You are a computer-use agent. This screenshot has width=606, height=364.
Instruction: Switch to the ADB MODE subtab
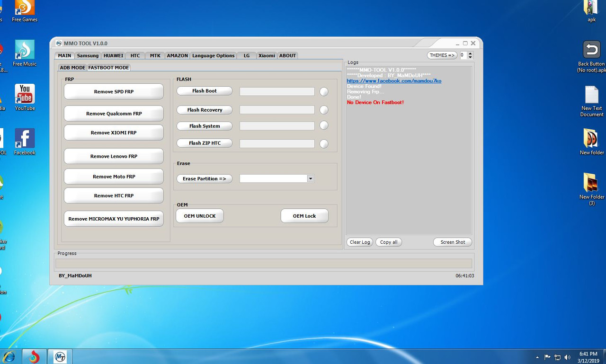pyautogui.click(x=72, y=68)
